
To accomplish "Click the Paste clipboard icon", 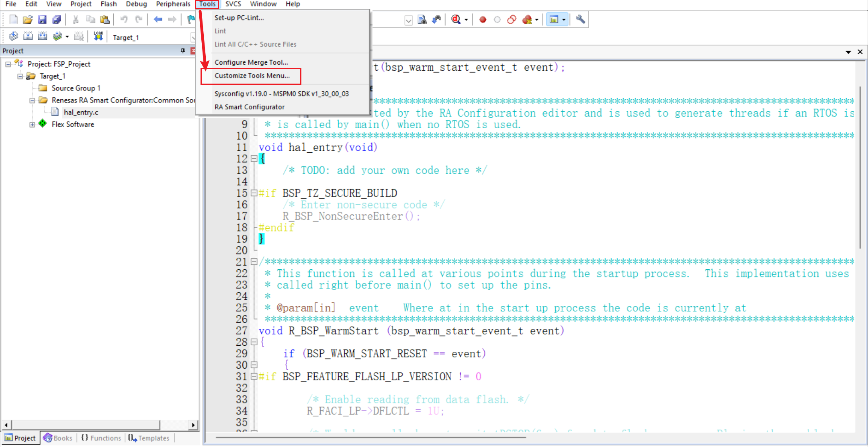I will point(105,19).
